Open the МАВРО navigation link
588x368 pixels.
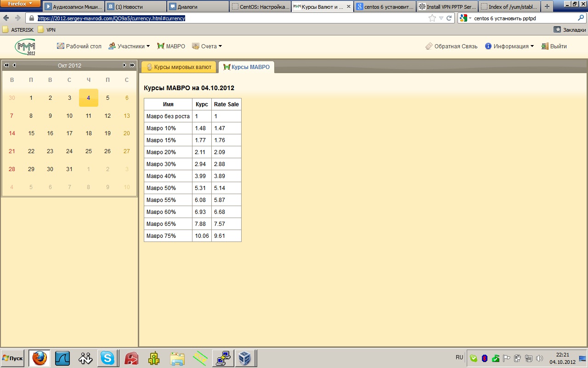pos(171,46)
